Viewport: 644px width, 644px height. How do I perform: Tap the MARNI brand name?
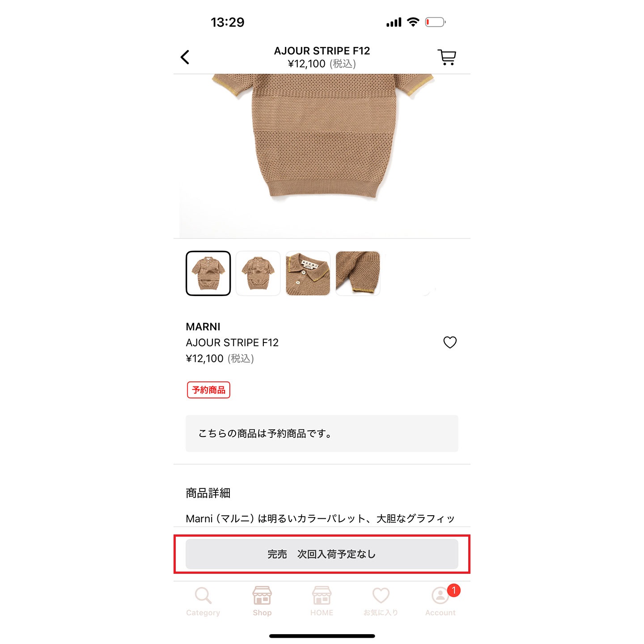pos(203,326)
